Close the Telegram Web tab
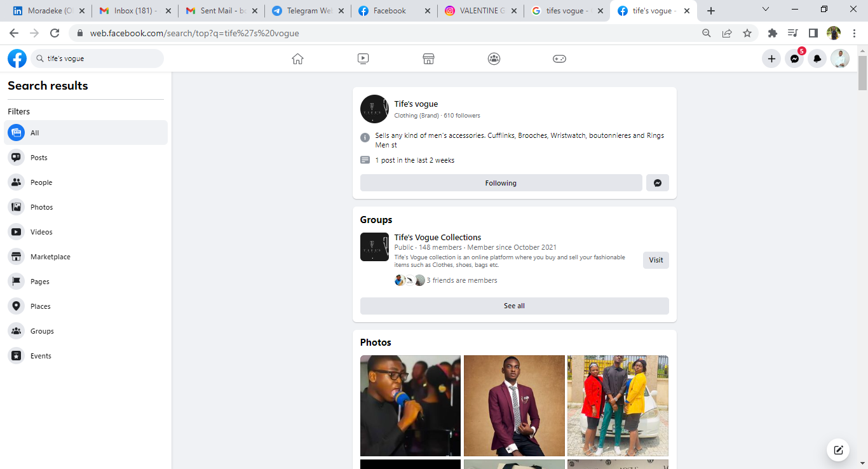The width and height of the screenshot is (868, 469). tap(341, 11)
